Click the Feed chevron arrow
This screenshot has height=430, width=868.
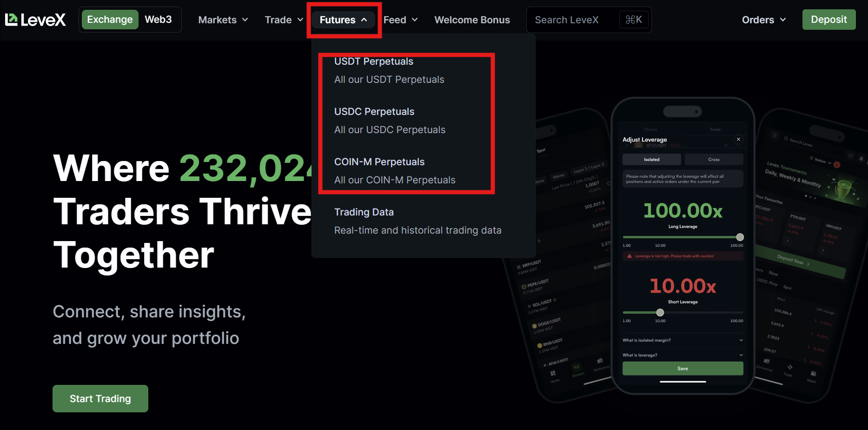coord(415,20)
